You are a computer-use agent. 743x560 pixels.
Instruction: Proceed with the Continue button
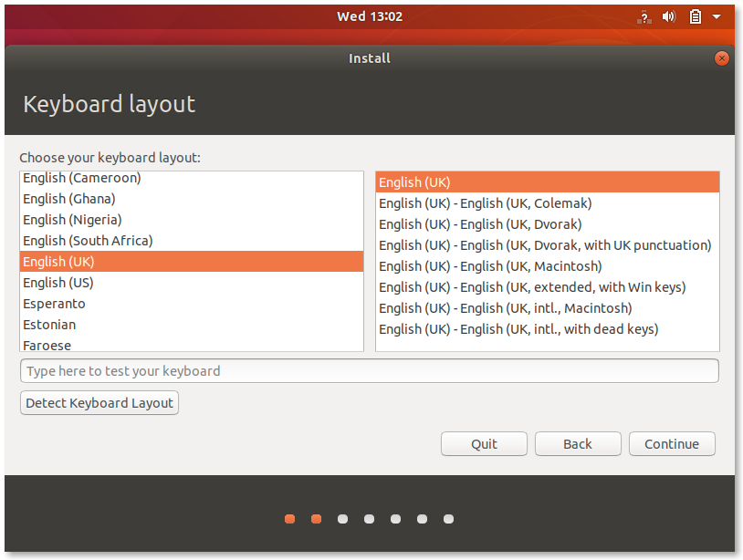(672, 443)
